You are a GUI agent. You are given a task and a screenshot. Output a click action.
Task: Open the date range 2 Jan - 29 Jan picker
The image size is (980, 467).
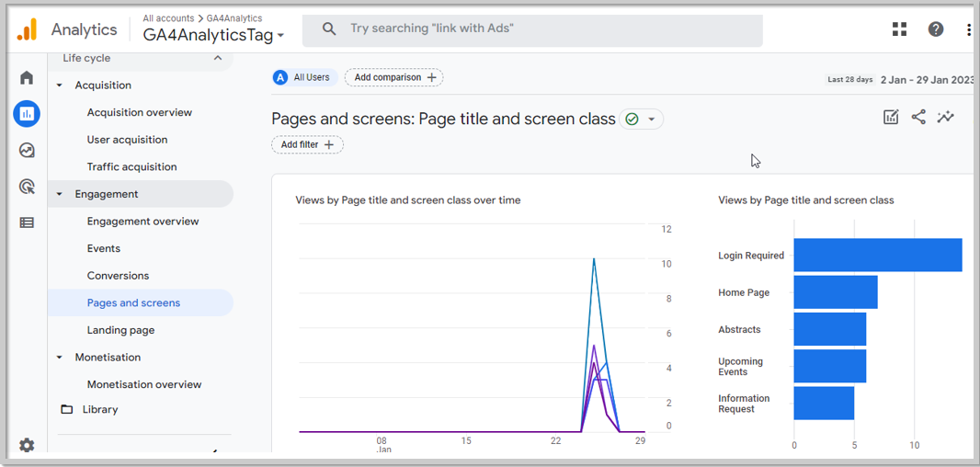[x=928, y=80]
